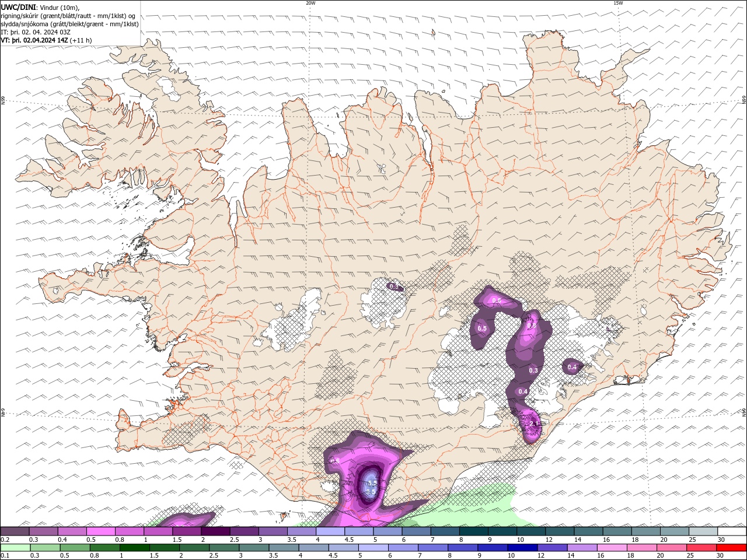Image resolution: width=747 pixels, height=560 pixels.
Task: Click 'Vindur (10m),' in the map header
Action: pyautogui.click(x=59, y=7)
